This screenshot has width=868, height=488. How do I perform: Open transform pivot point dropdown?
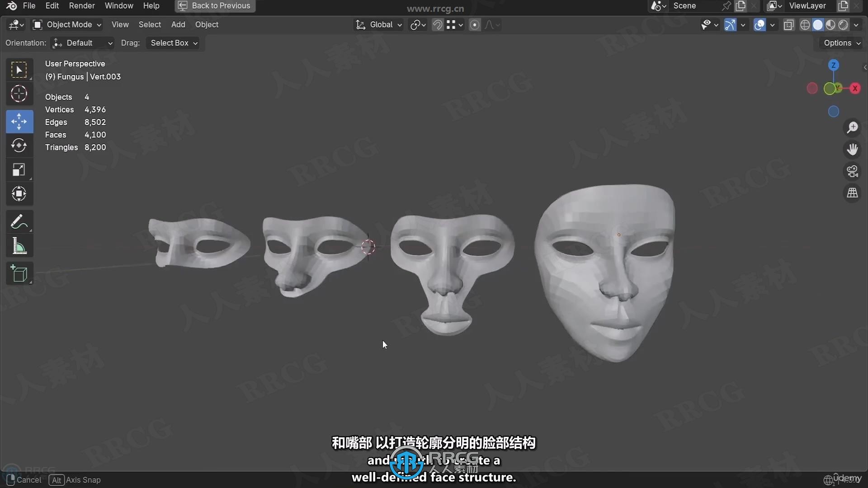(418, 25)
